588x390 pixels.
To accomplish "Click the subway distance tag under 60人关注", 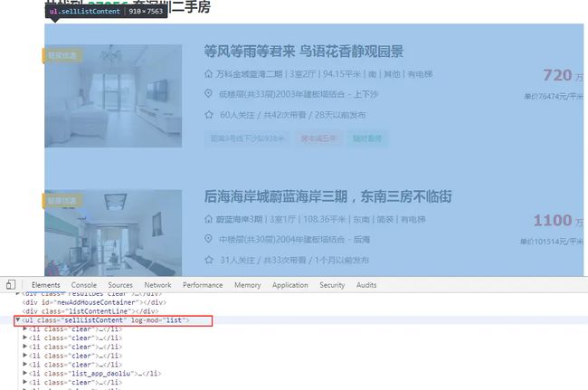I will tap(247, 138).
